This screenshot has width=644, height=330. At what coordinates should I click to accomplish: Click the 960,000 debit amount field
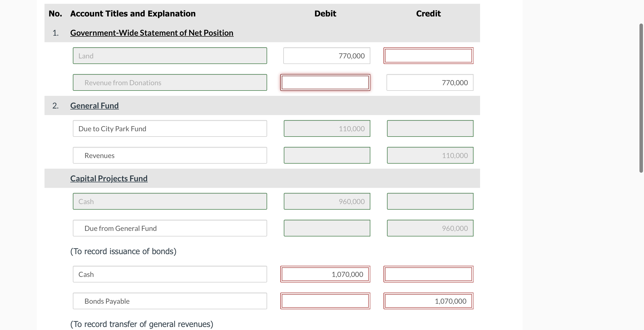pyautogui.click(x=327, y=201)
